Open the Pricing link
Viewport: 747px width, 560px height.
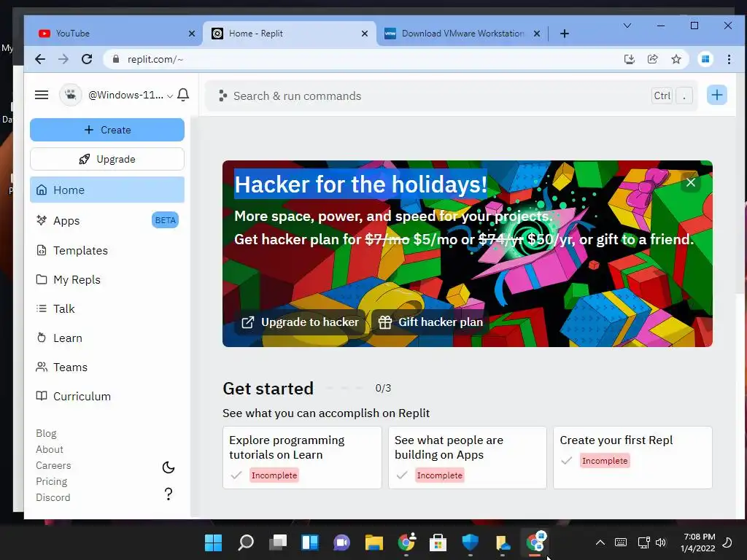point(52,481)
